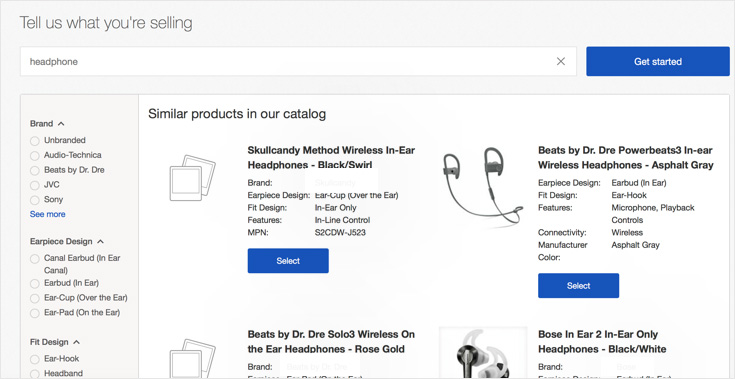Choose the Ear-Hook fit design option
Viewport: 735px width, 379px height.
click(34, 359)
